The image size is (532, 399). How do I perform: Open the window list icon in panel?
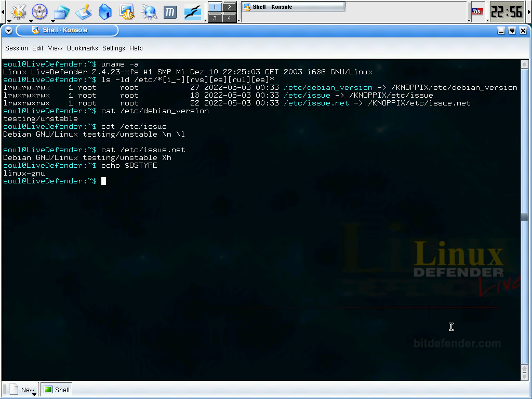click(x=61, y=11)
